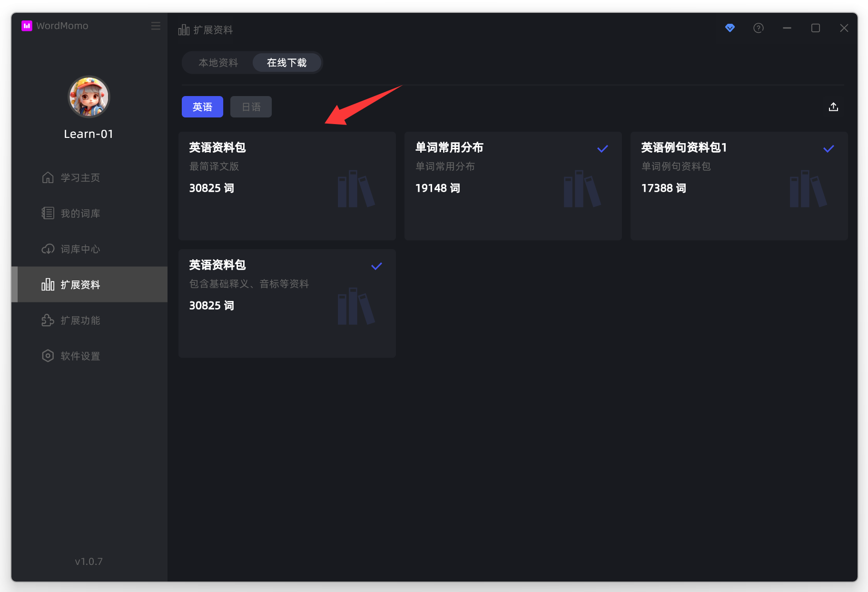Click the blue diamond premium icon
Viewport: 868px width, 592px height.
730,28
